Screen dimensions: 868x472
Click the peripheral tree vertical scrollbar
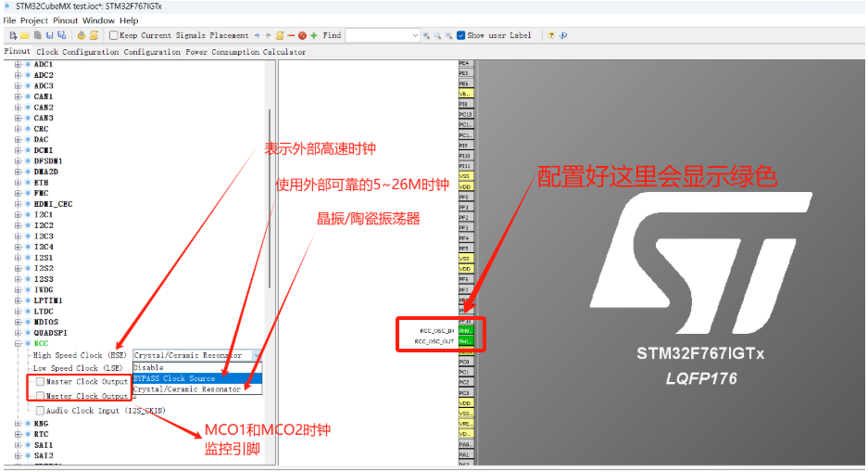(x=270, y=198)
